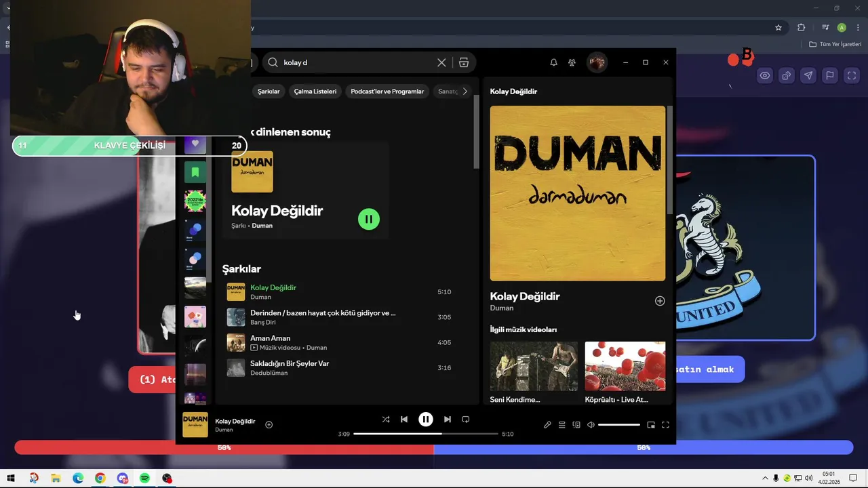Viewport: 868px width, 488px height.
Task: Open Köprüaltı - Live music video thumbnail
Action: (625, 366)
